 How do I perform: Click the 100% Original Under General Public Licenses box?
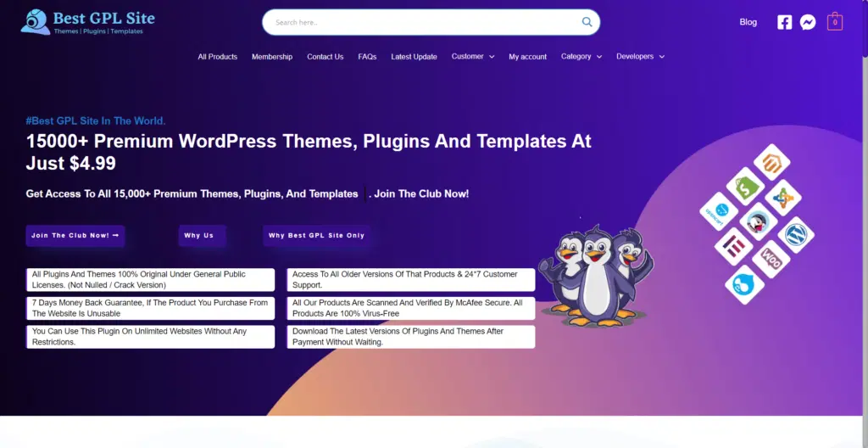tap(151, 280)
